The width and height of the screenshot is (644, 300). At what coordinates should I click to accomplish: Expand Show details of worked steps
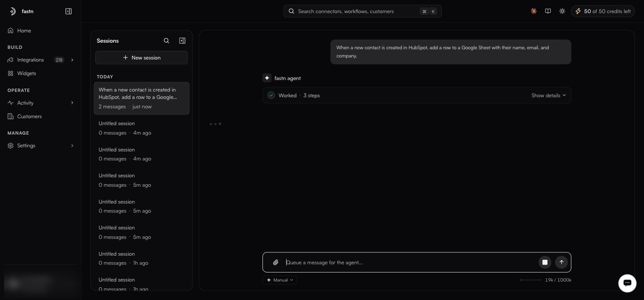pos(548,96)
